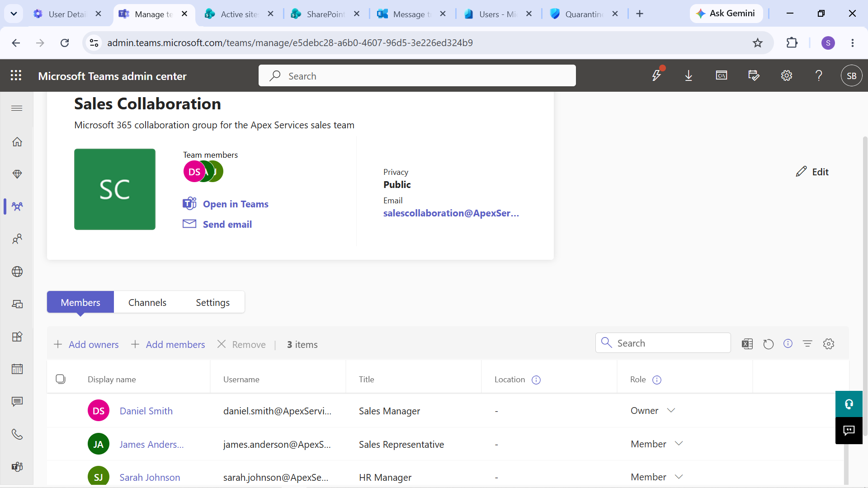Tick the select-all members checkbox
Viewport: 868px width, 488px height.
[x=61, y=379]
